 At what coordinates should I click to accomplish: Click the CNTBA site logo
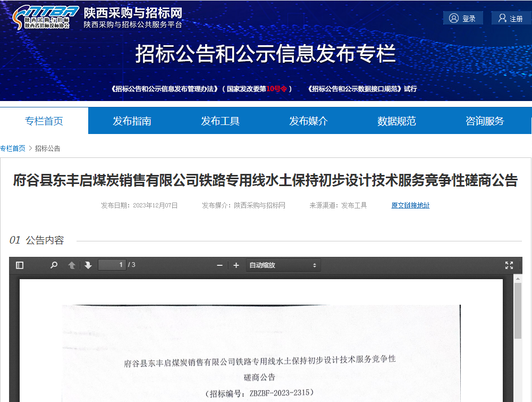(x=45, y=17)
